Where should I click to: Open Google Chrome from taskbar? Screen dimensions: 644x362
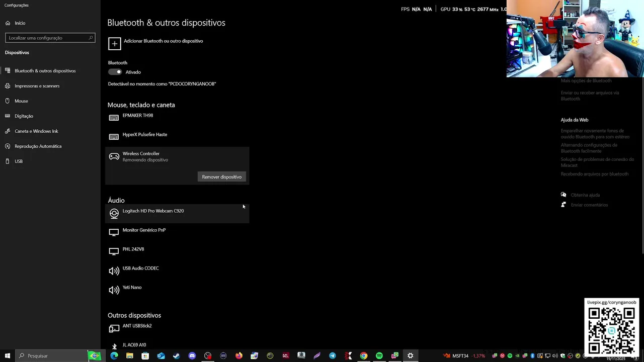point(364,356)
